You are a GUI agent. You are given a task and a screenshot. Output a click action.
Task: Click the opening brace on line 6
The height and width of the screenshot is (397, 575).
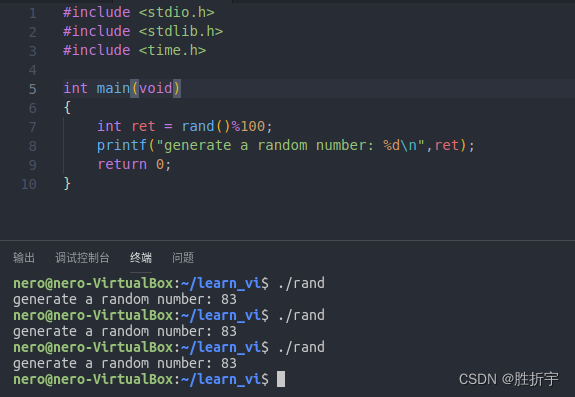pyautogui.click(x=67, y=108)
